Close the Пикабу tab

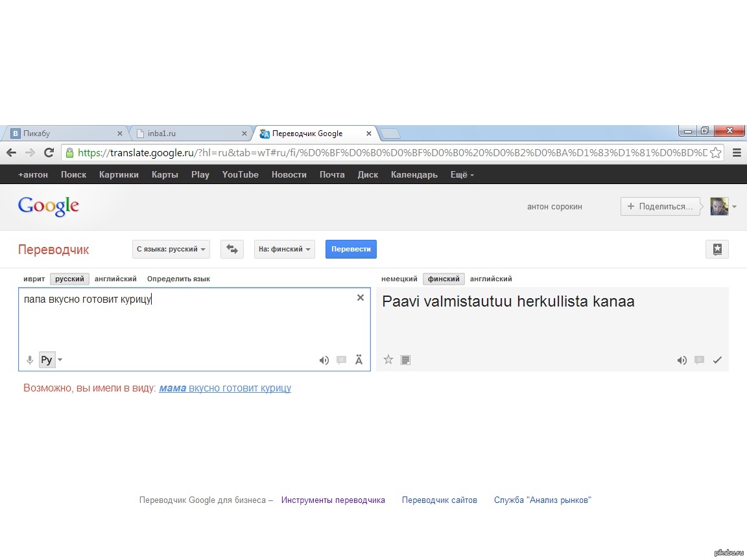(119, 134)
